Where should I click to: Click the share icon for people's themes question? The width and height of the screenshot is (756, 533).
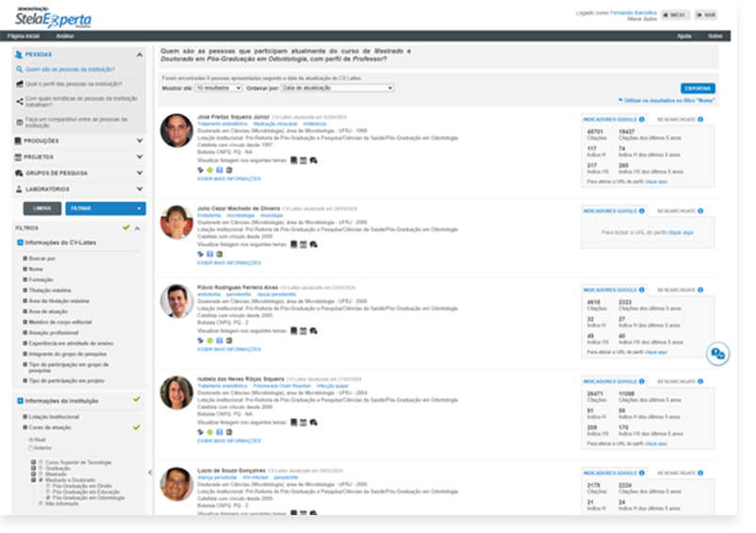(x=20, y=99)
